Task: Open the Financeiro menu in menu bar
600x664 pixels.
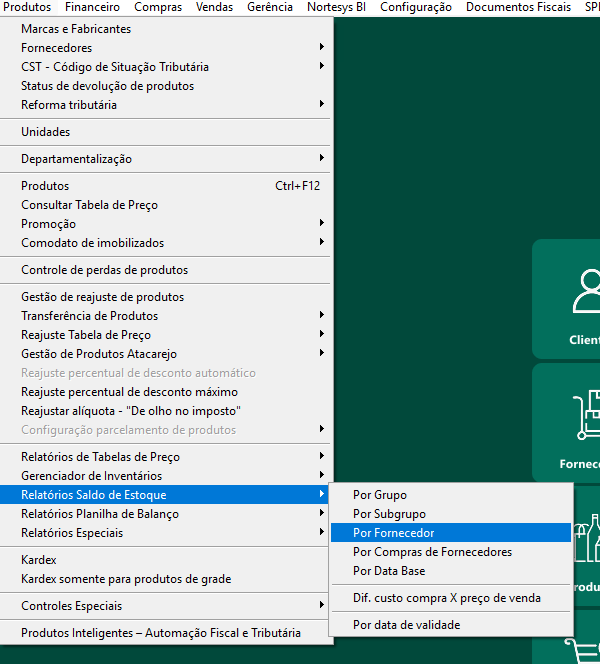Action: click(x=92, y=7)
